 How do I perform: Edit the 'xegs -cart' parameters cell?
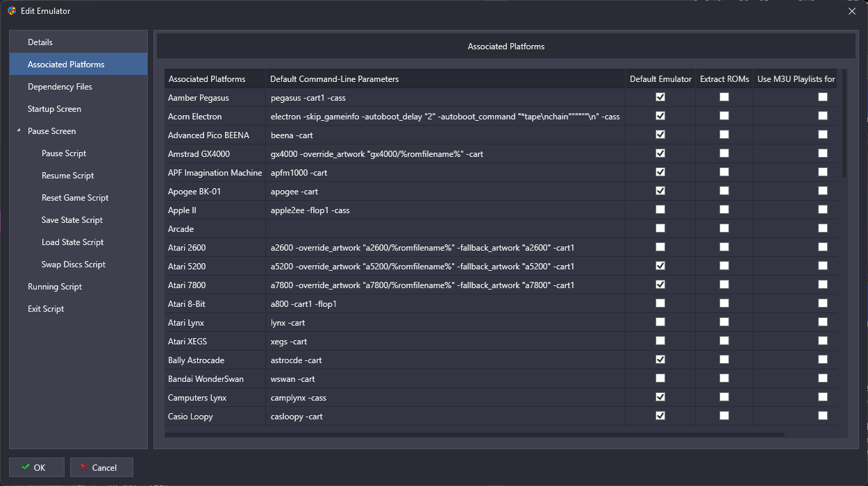click(x=445, y=341)
